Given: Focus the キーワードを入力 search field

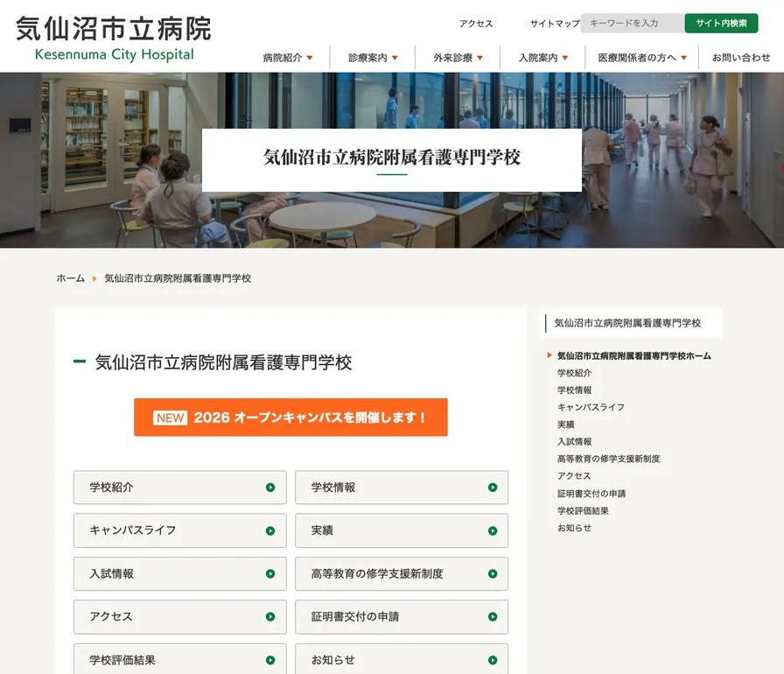Looking at the screenshot, I should click(x=633, y=23).
